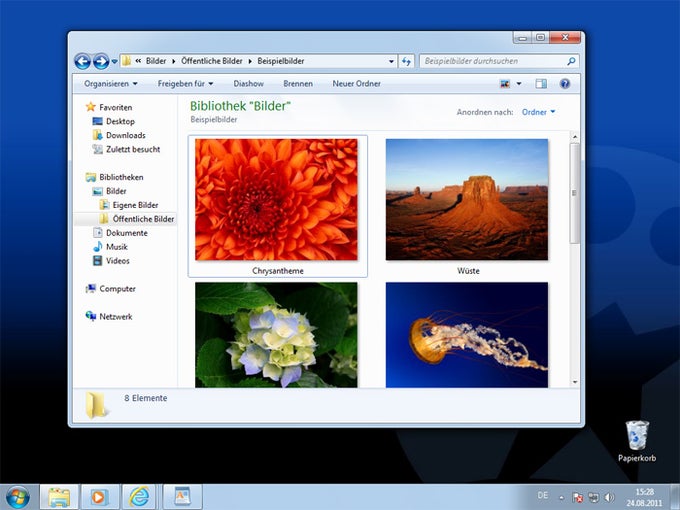
Task: Select the Chrysantheme thumbnail
Action: click(276, 199)
